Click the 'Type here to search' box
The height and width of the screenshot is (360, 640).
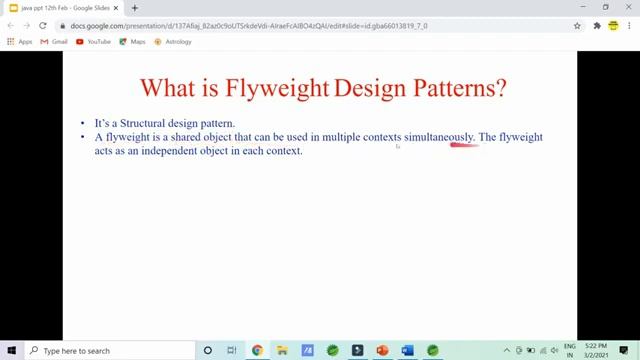pos(109,351)
